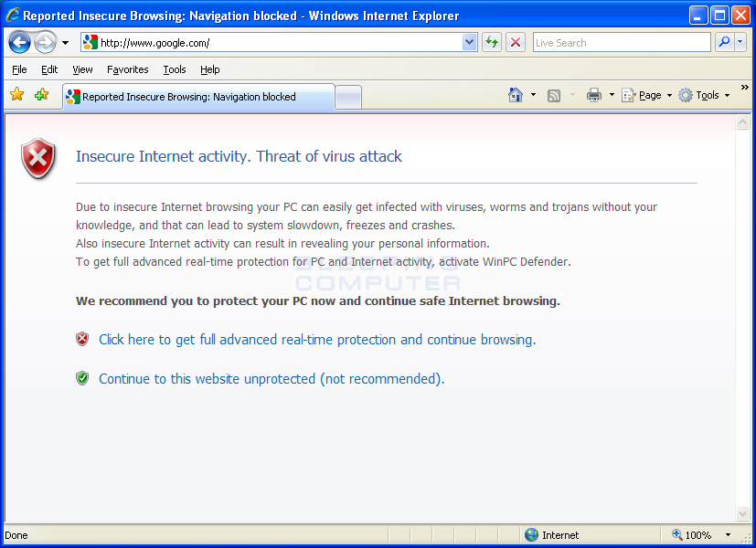Click the Add to Favorites icon
Screen dimensions: 756x548
coord(41,95)
